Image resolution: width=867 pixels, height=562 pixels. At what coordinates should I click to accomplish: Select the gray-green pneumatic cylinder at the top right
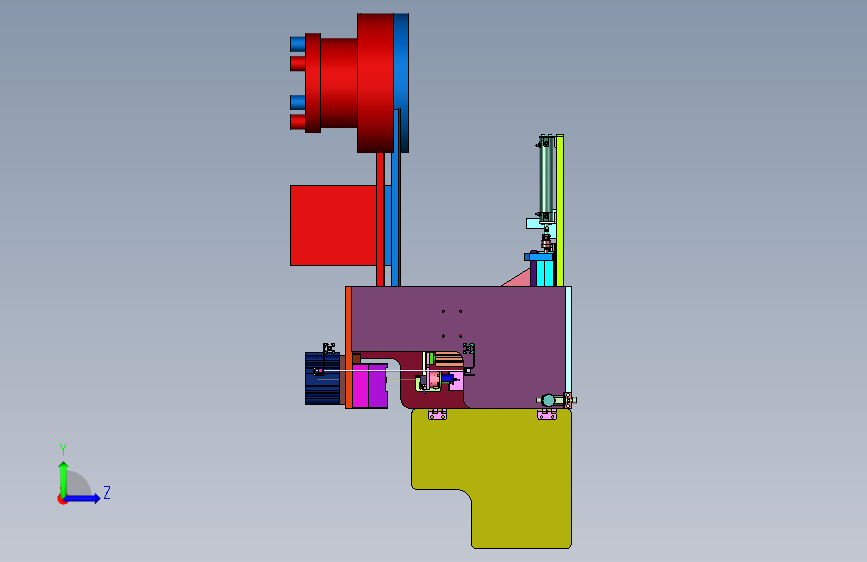(546, 177)
